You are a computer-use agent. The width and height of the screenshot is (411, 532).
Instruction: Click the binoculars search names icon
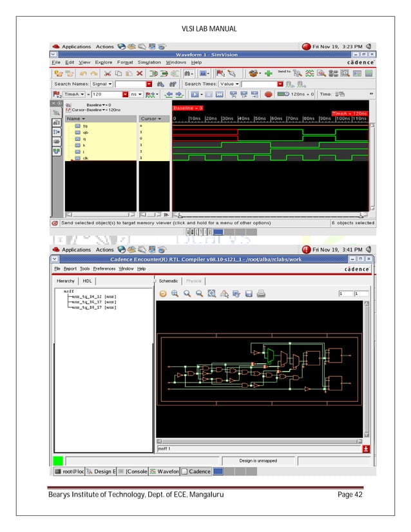(x=161, y=84)
